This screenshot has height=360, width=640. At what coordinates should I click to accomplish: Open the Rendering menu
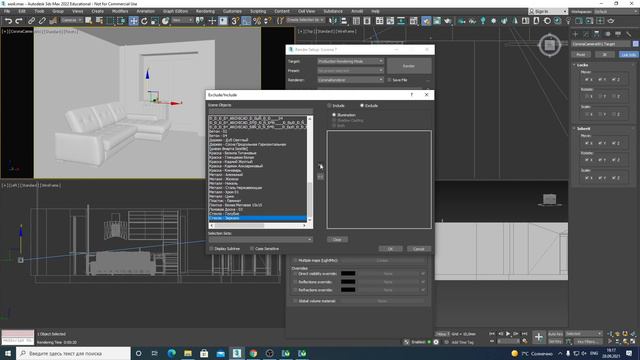click(205, 11)
